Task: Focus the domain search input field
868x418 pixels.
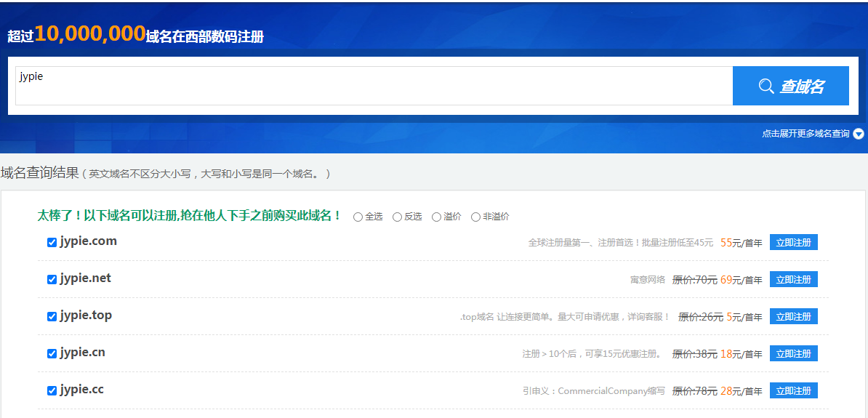Action: point(374,86)
